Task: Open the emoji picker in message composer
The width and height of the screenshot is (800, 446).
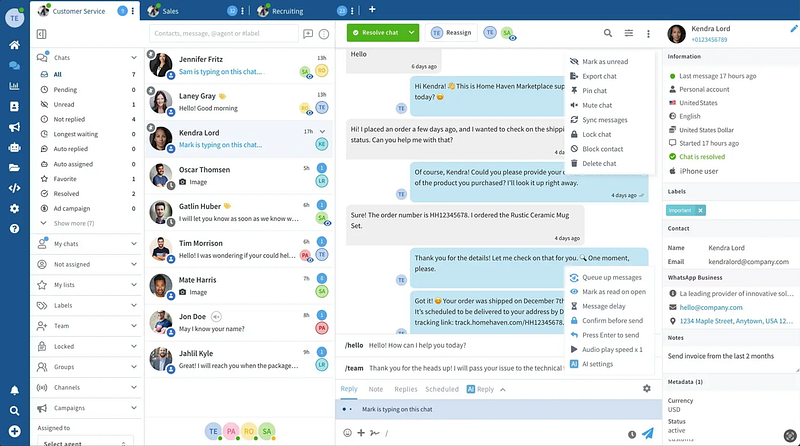Action: click(x=348, y=433)
